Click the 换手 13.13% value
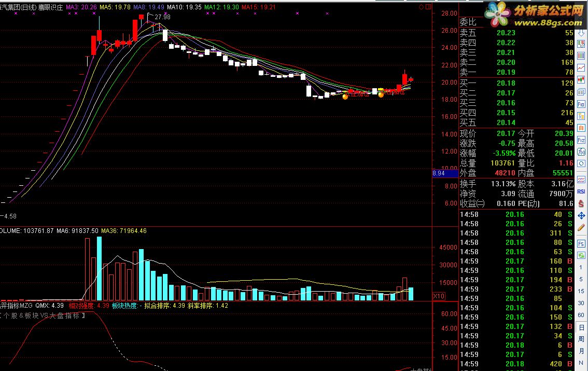588x371 pixels. click(x=503, y=184)
